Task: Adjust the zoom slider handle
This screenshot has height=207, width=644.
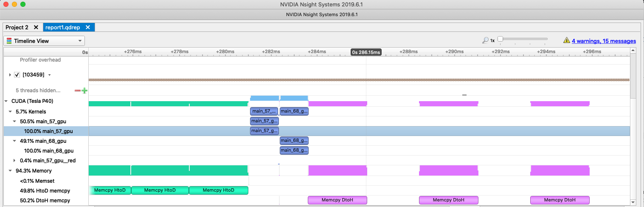Action: (500, 39)
